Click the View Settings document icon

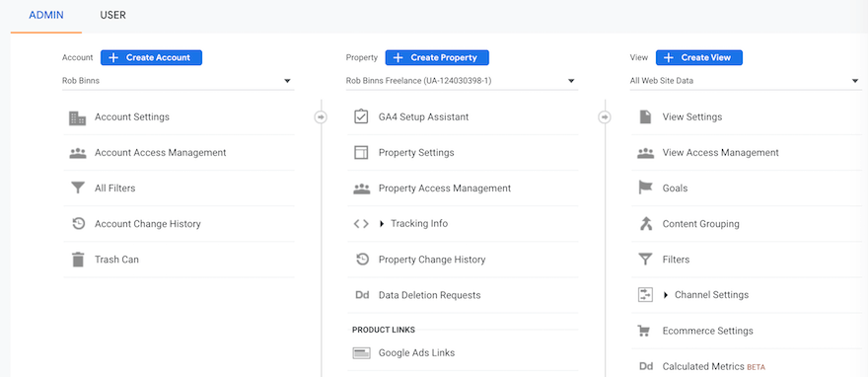[x=645, y=116]
